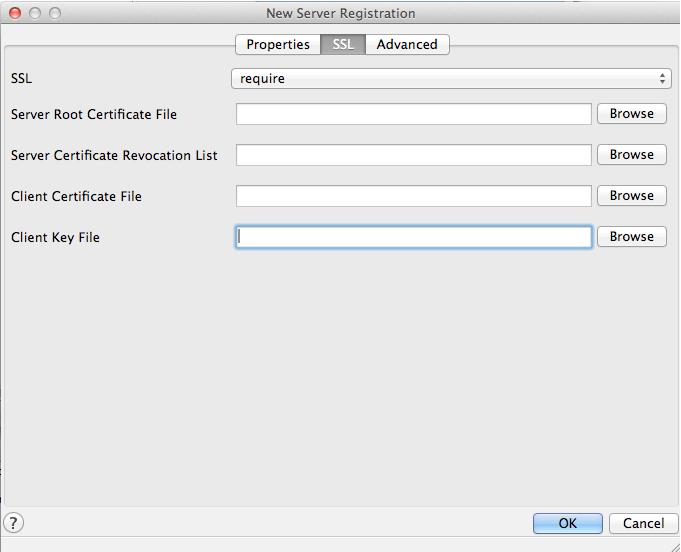Select the SSL tab
This screenshot has height=552, width=681.
pyautogui.click(x=343, y=44)
